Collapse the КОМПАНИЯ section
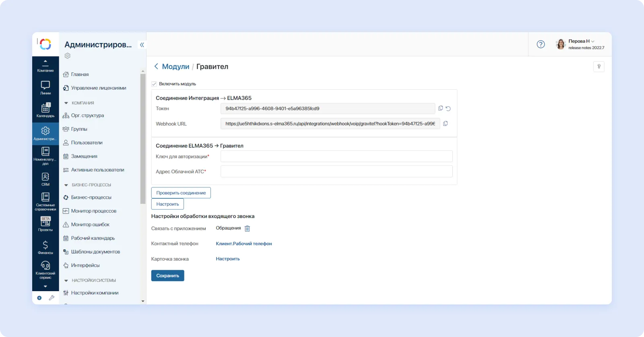Viewport: 644px width, 337px height. coord(66,103)
